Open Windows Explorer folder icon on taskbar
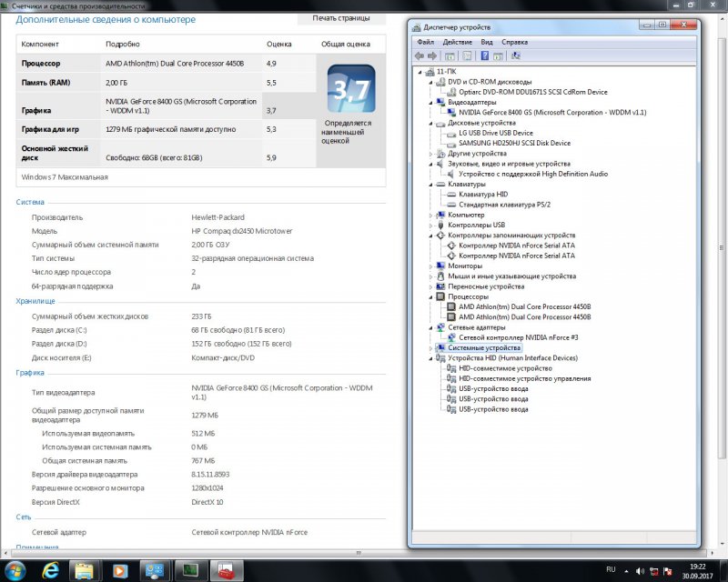This screenshot has width=728, height=582. click(84, 571)
